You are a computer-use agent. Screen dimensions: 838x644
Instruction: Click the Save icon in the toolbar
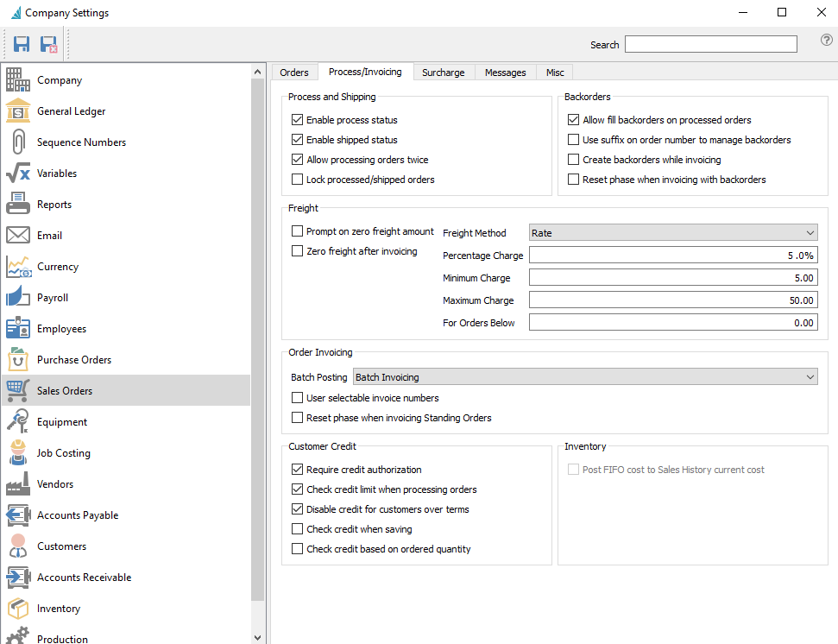pos(22,44)
